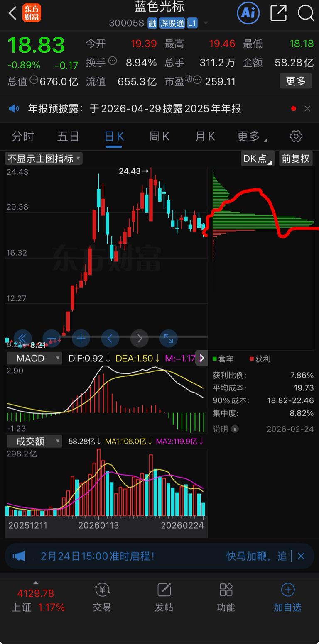Open the 2月24日15:00准时启程 banner
Screen dimensions: 319x644
tap(98, 556)
